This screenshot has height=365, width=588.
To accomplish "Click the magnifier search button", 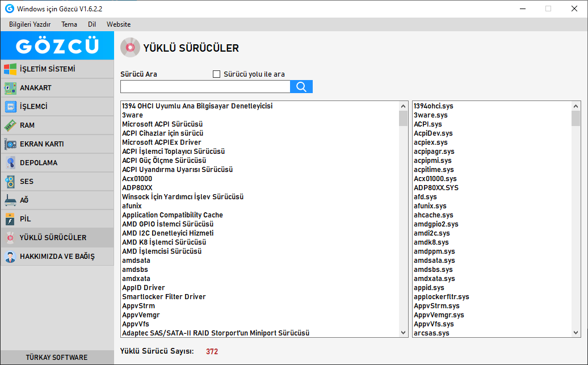I will coord(301,87).
